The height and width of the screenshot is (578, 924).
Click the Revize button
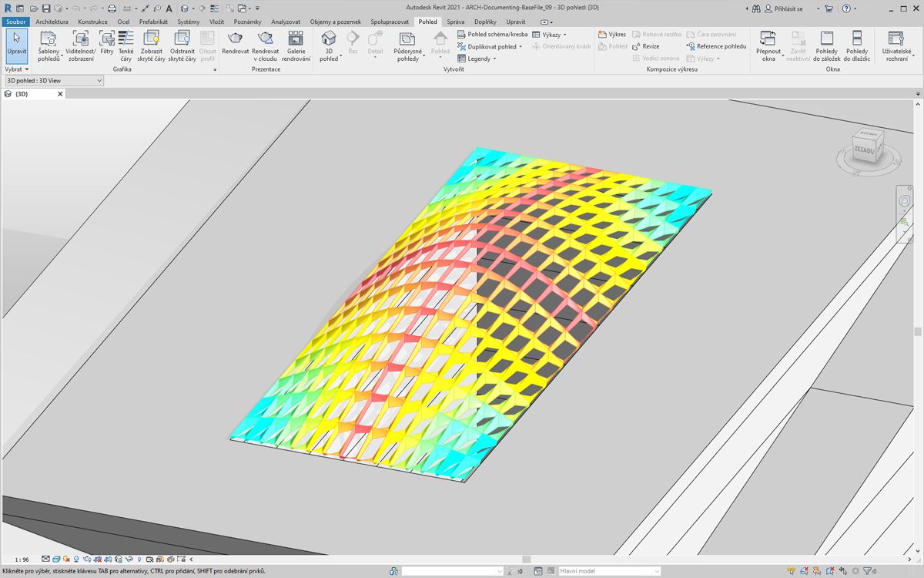point(645,46)
